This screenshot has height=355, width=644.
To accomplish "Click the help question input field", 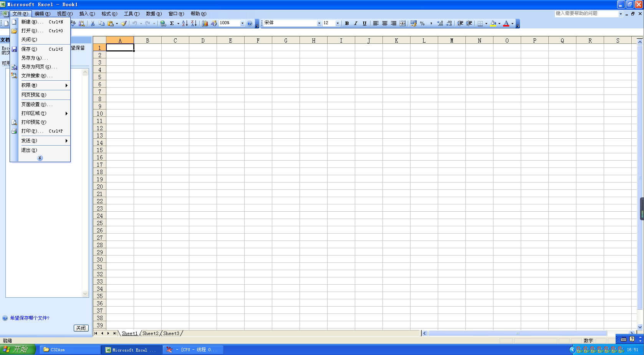I will click(x=586, y=13).
